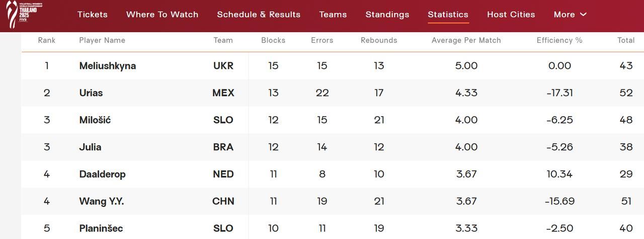Click on player Daalderop's name
The image size is (644, 239).
click(x=102, y=174)
